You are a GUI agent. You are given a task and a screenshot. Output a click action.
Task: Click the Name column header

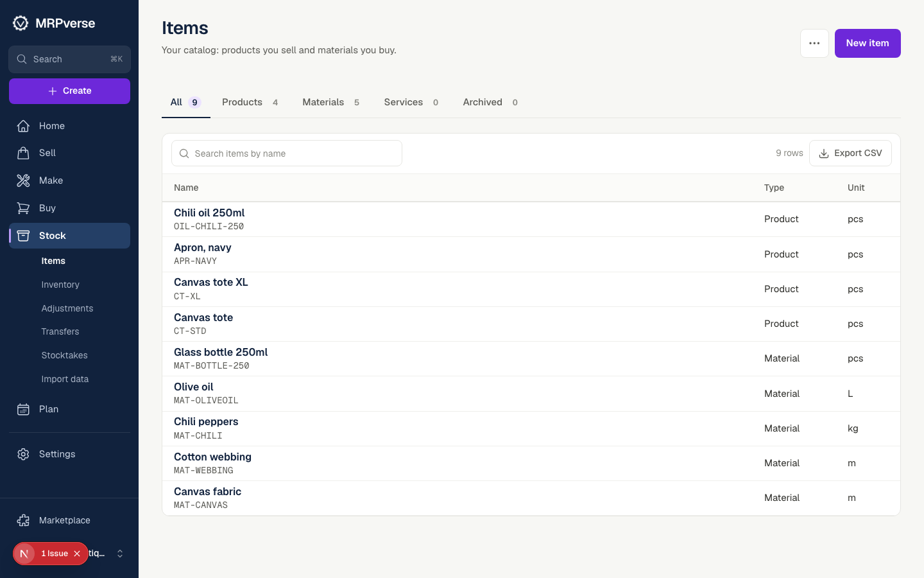(186, 188)
